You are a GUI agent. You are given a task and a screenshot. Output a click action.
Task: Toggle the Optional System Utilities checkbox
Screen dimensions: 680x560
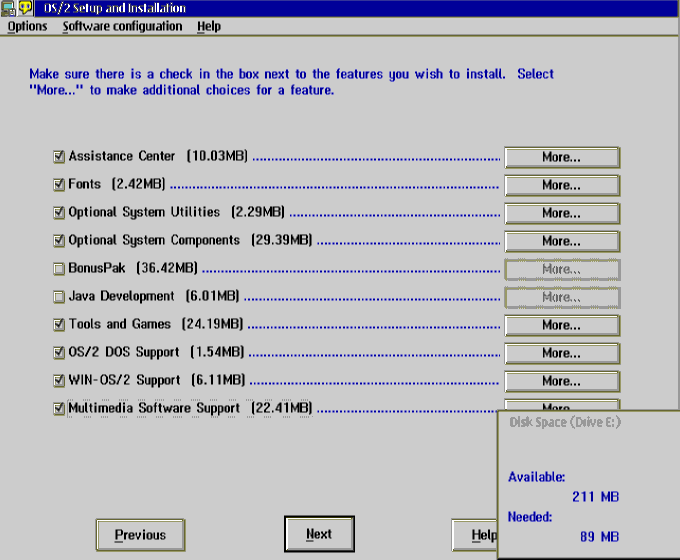click(x=59, y=212)
